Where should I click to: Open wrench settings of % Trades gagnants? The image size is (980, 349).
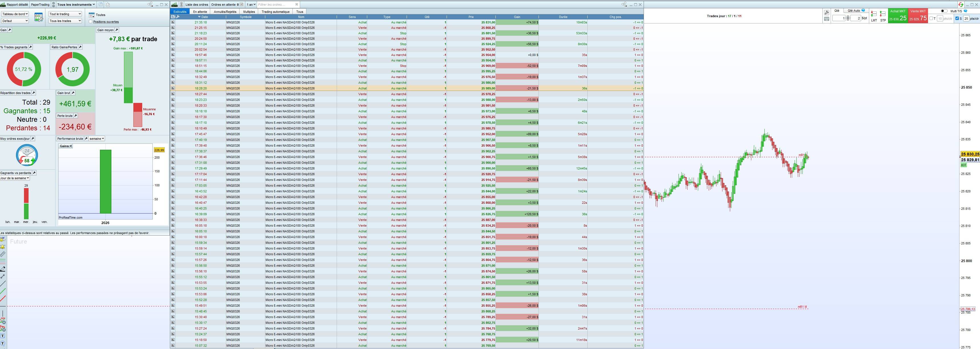[31, 47]
